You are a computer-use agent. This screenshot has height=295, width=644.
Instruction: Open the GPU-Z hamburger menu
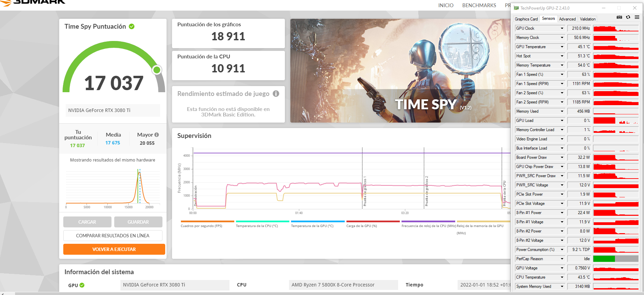[637, 17]
